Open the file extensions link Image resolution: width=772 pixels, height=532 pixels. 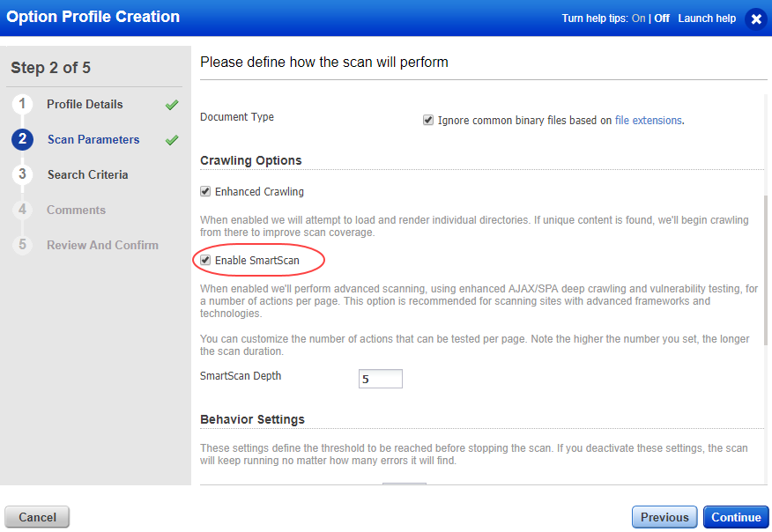coord(649,120)
